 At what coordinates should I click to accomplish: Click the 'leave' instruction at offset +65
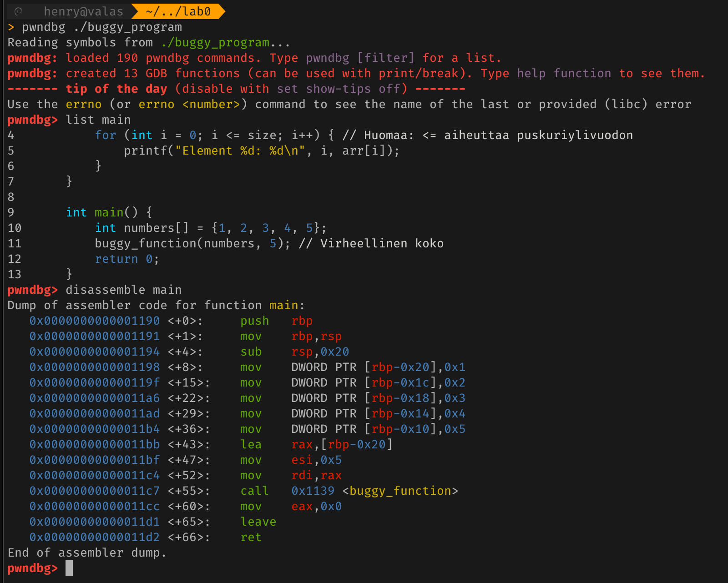coord(258,522)
